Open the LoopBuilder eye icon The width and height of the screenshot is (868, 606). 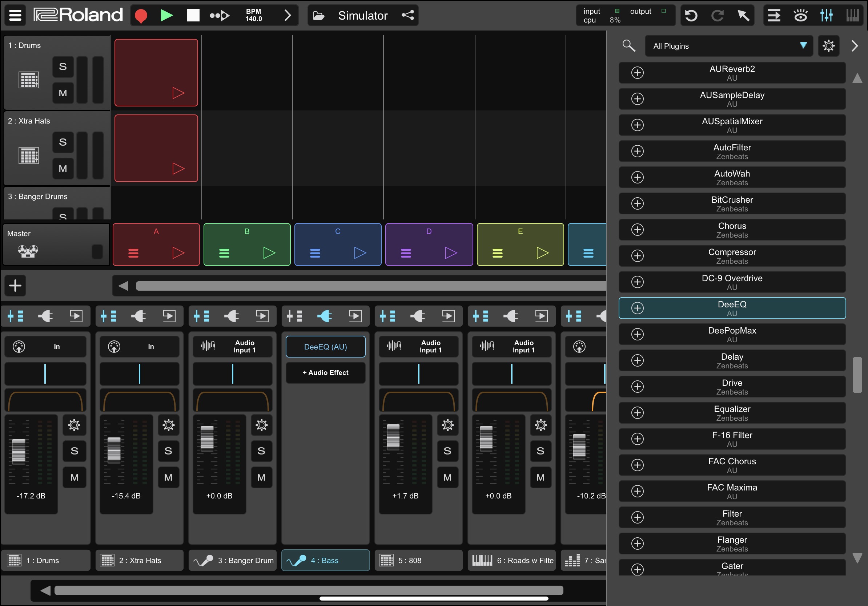tap(800, 16)
